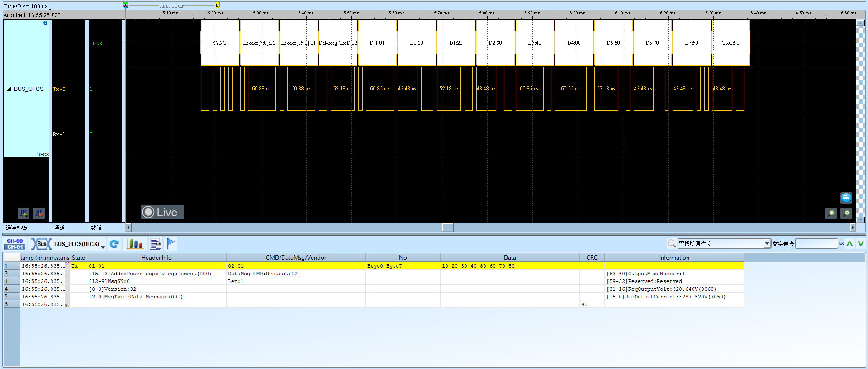Click the DataMsg CMD:02 packet block

(x=338, y=43)
